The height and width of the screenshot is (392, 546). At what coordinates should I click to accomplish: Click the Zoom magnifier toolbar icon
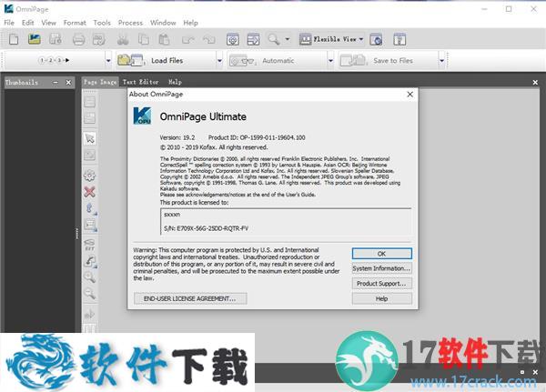[273, 39]
